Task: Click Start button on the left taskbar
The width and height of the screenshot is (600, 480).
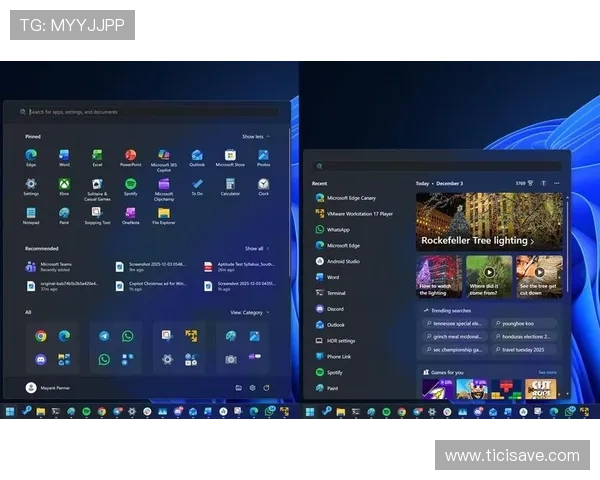Action: point(10,411)
